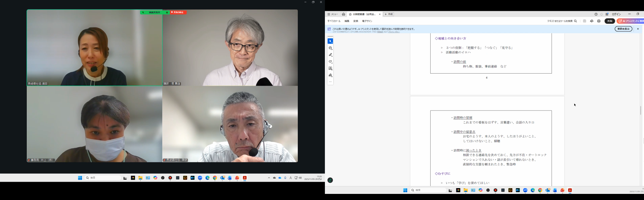The width and height of the screenshot is (644, 200).
Task: Click the PDF vertical scrollbar thumb
Action: tap(640, 110)
